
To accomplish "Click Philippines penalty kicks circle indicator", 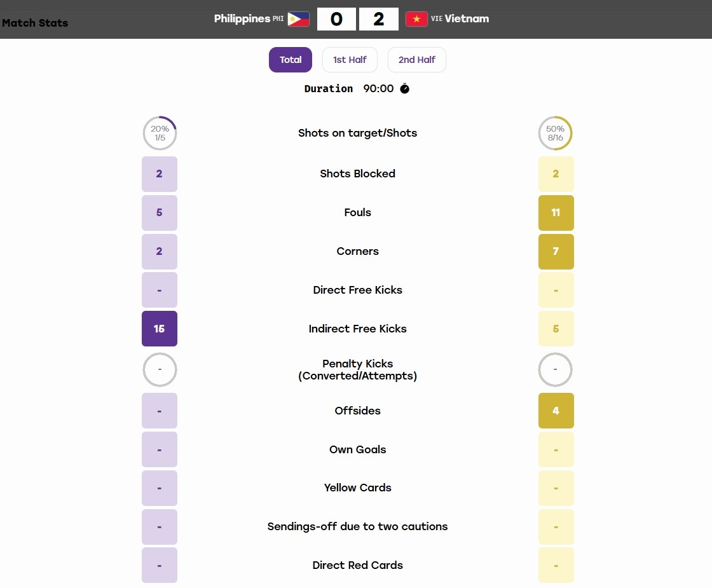I will coord(160,369).
